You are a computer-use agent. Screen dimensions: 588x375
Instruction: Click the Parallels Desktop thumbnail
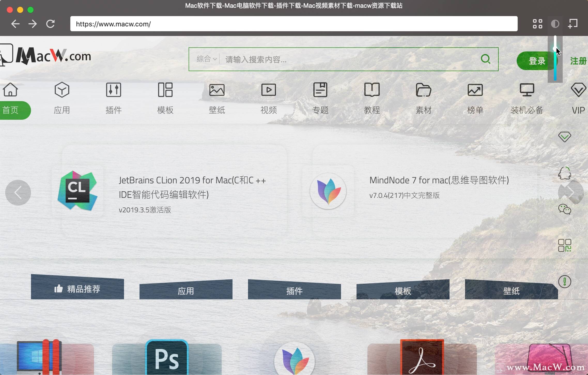(39, 357)
